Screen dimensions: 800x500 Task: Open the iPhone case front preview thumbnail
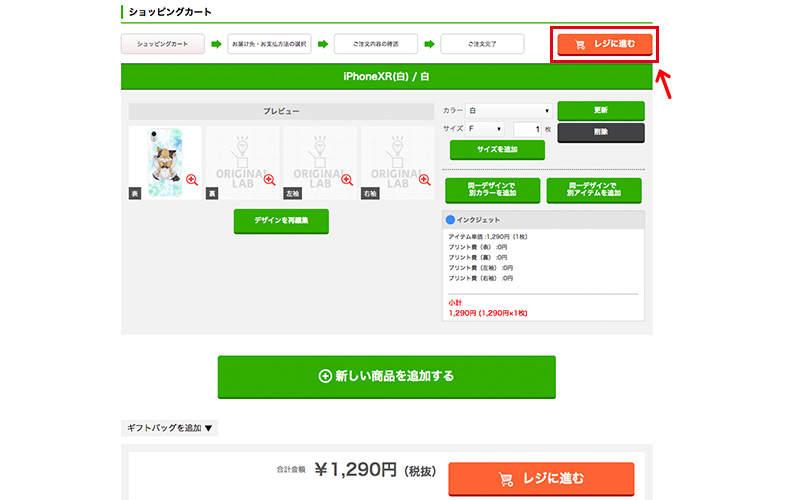(x=165, y=163)
